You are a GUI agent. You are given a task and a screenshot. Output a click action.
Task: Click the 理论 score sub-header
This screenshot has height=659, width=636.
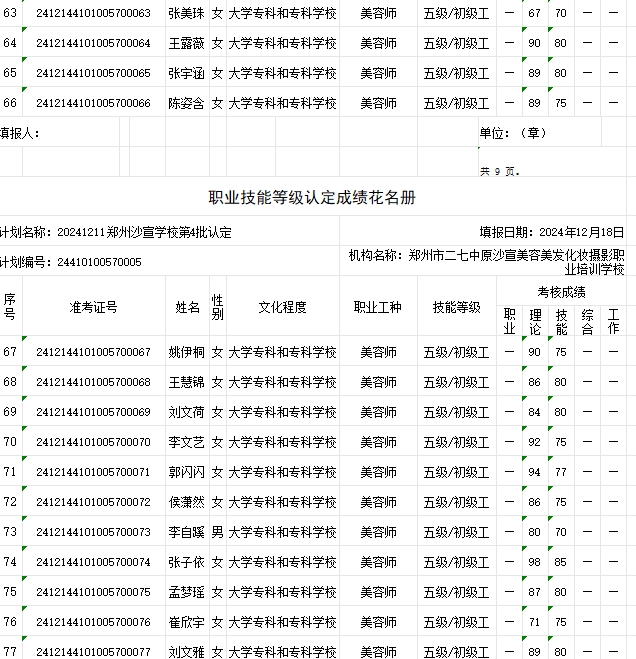tap(535, 322)
